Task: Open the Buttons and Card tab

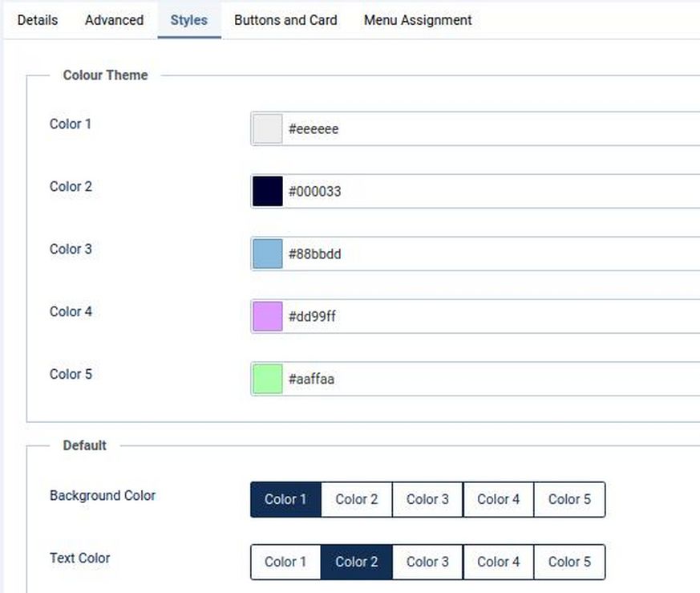Action: (x=285, y=20)
